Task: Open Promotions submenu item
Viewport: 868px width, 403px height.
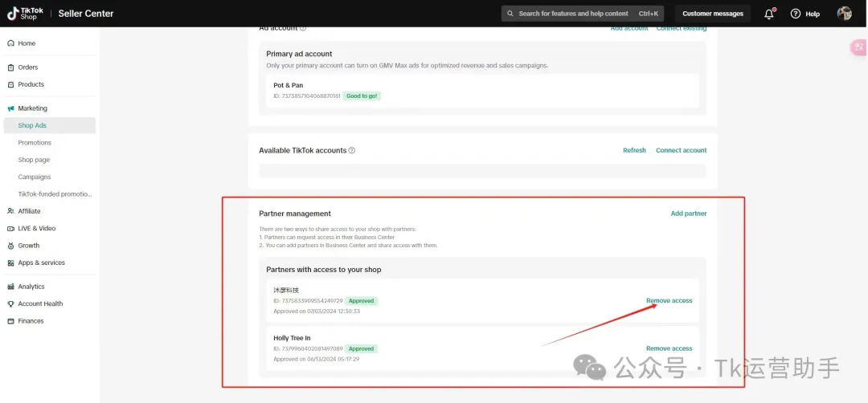Action: pyautogui.click(x=35, y=143)
